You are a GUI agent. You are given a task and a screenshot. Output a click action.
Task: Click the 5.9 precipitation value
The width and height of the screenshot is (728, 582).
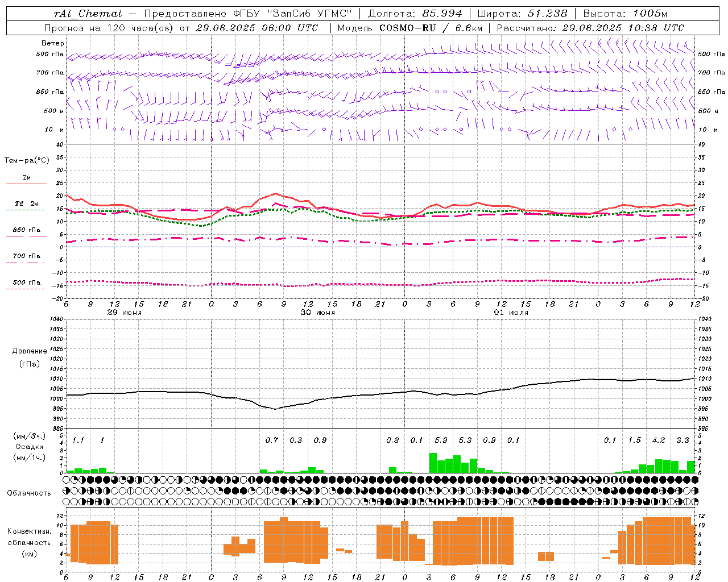point(441,440)
